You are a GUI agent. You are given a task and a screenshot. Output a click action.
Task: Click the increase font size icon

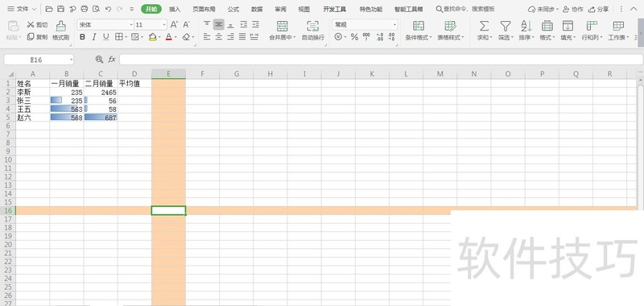click(174, 25)
